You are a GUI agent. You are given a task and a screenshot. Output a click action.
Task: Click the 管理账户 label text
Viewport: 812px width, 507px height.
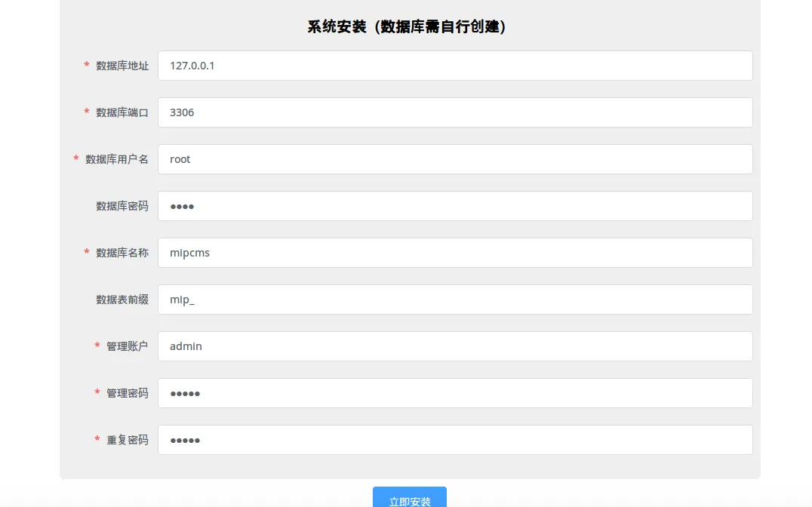click(x=128, y=346)
